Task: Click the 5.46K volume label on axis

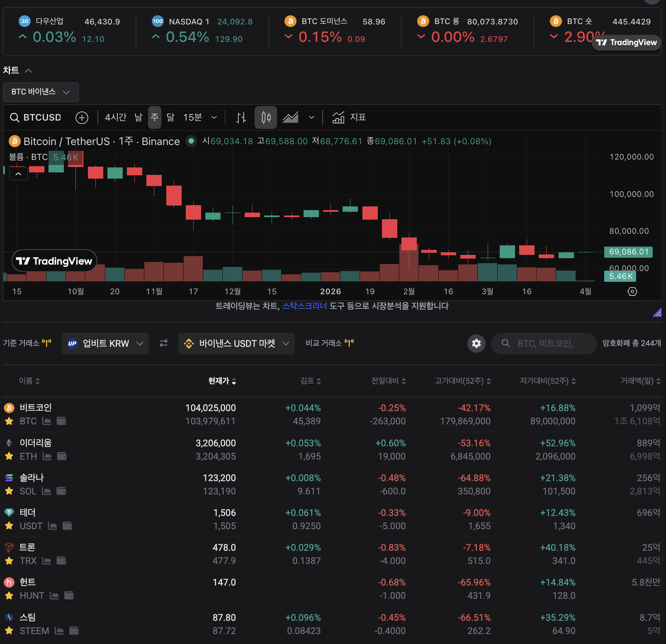Action: click(x=620, y=276)
